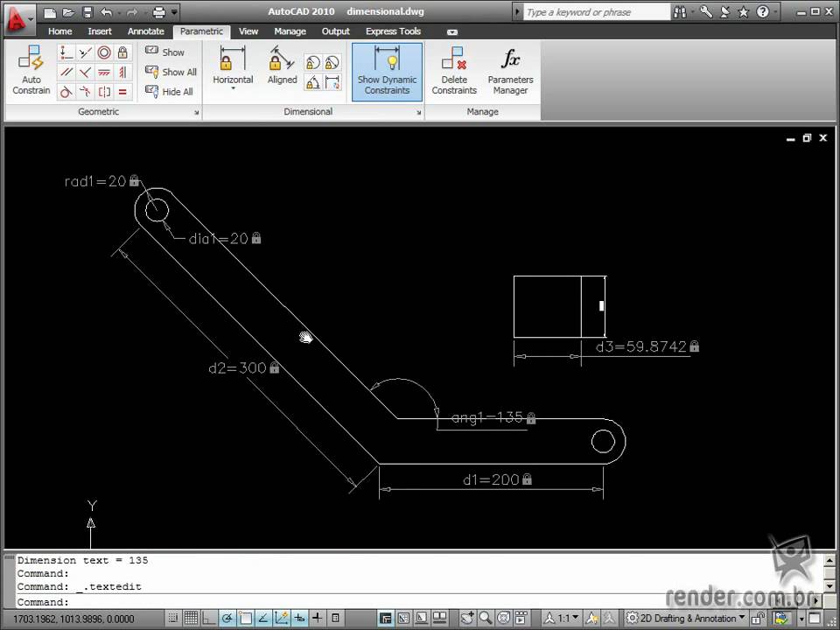This screenshot has width=840, height=630.
Task: Apply the Concentric geometric constraint
Action: (104, 52)
